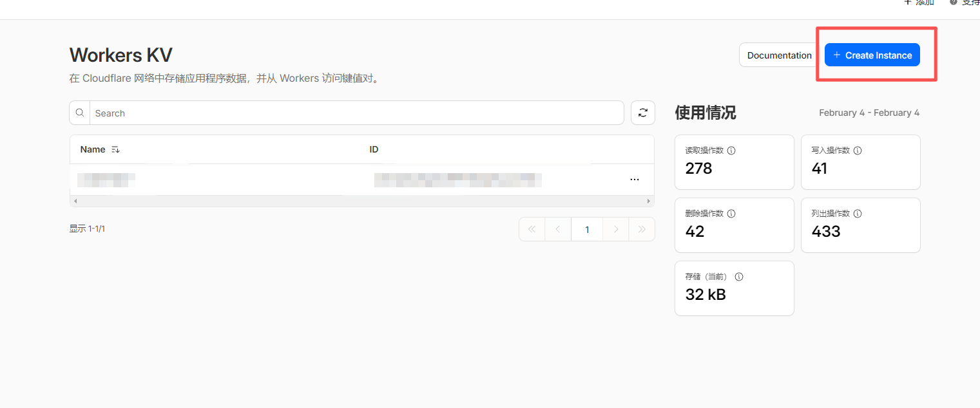Image resolution: width=980 pixels, height=408 pixels.
Task: Click the refresh icon beside the search bar
Action: tap(642, 113)
